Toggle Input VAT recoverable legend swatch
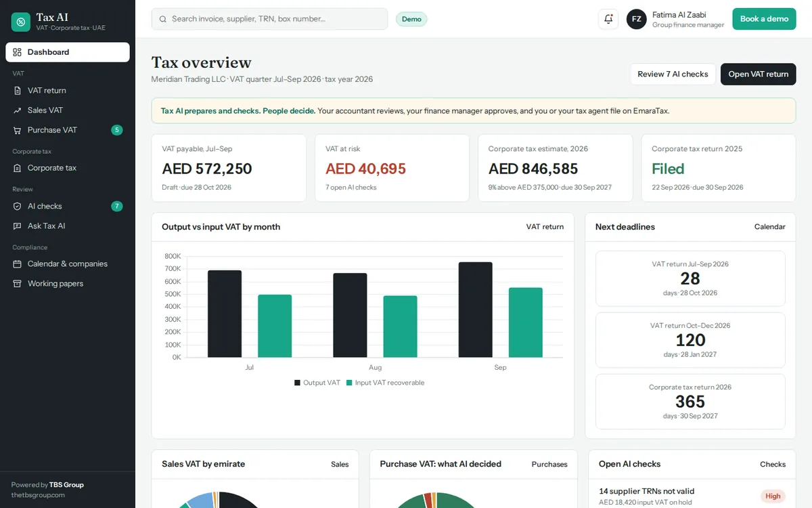This screenshot has width=812, height=508. [x=349, y=383]
